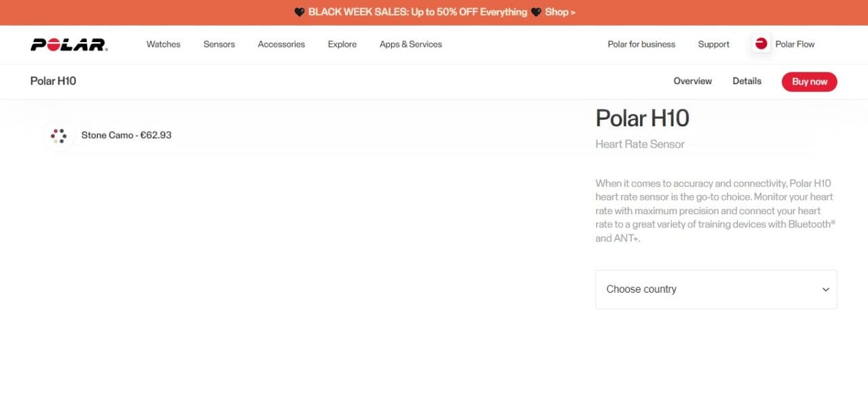Click the left heart icon in the banner
868x410 pixels.
click(299, 12)
